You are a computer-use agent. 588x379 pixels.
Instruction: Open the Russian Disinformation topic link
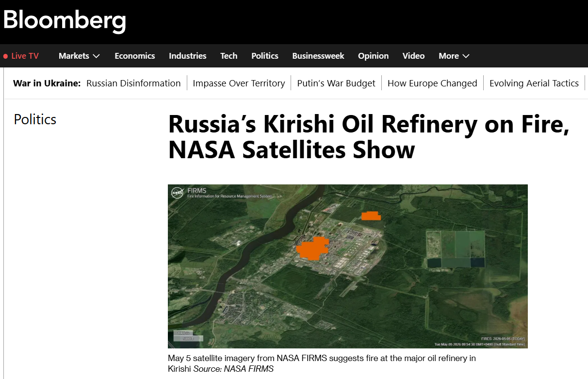pyautogui.click(x=133, y=83)
